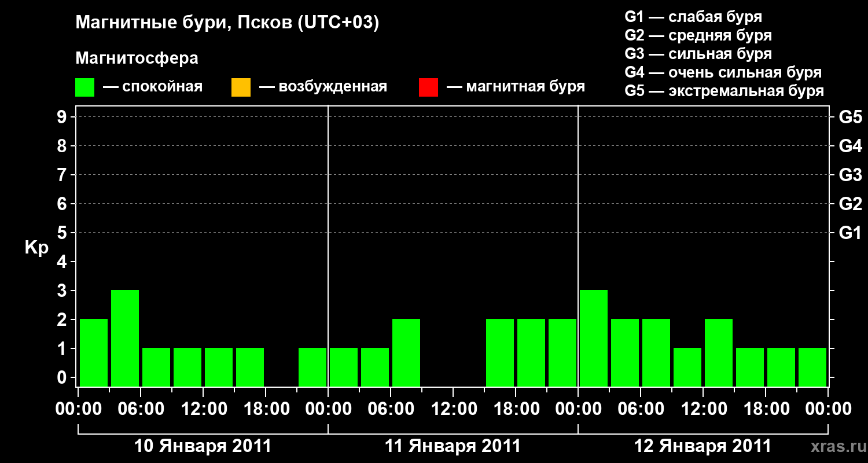Click the Kp 3 bar on 12 Января
This screenshot has height=463, width=868.
pos(594,338)
